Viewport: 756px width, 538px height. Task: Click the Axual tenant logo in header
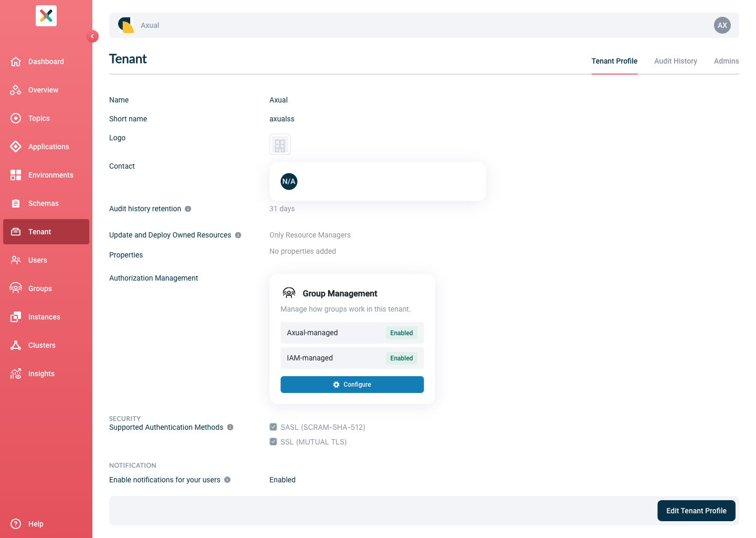pyautogui.click(x=126, y=25)
